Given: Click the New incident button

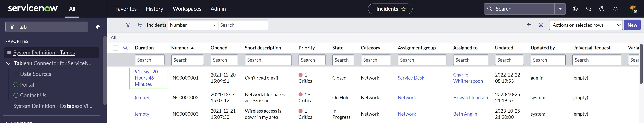Looking at the screenshot, I should [632, 25].
